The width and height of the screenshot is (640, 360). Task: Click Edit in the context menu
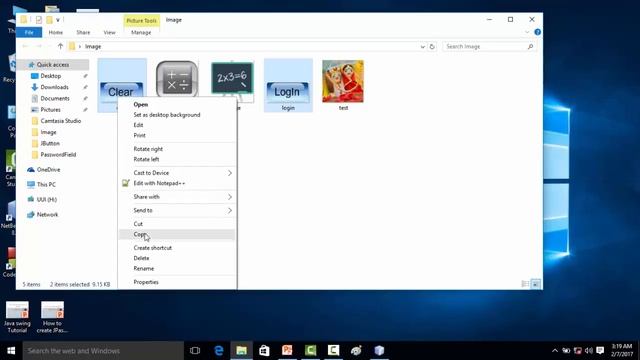177,125
